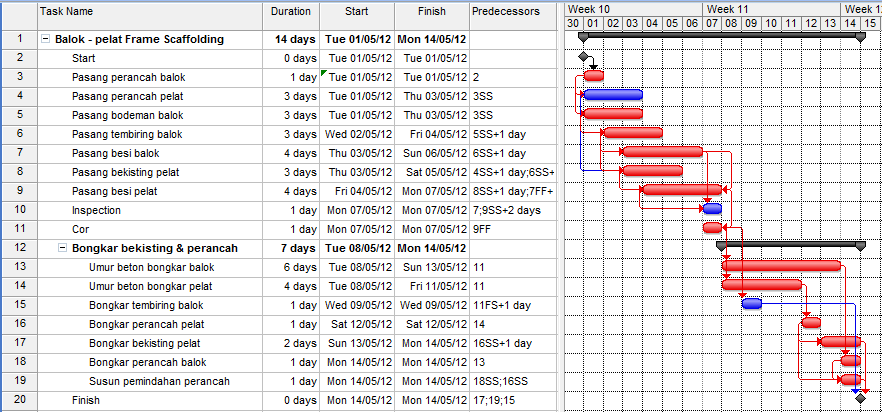Select the blue Inspection task bar
The height and width of the screenshot is (412, 882).
(x=712, y=209)
